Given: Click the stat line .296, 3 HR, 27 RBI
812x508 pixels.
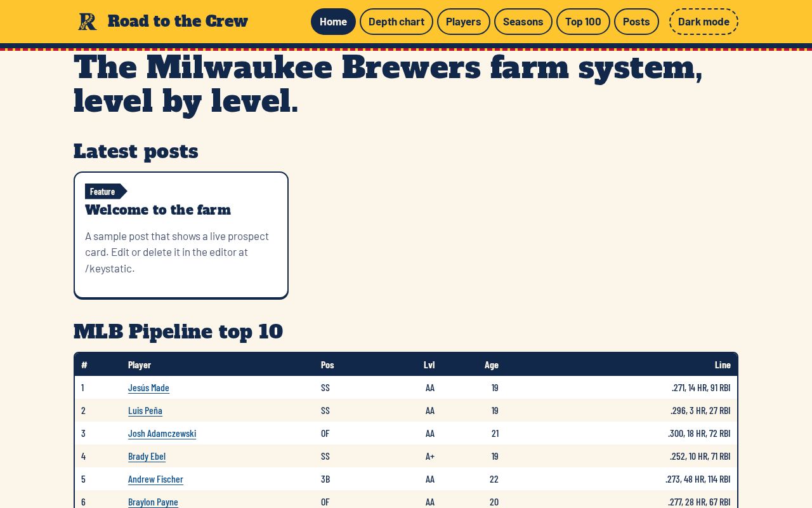Looking at the screenshot, I should 700,411.
